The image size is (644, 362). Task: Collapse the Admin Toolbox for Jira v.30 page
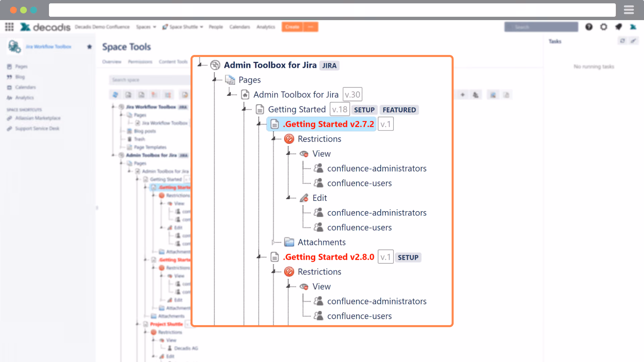(229, 94)
